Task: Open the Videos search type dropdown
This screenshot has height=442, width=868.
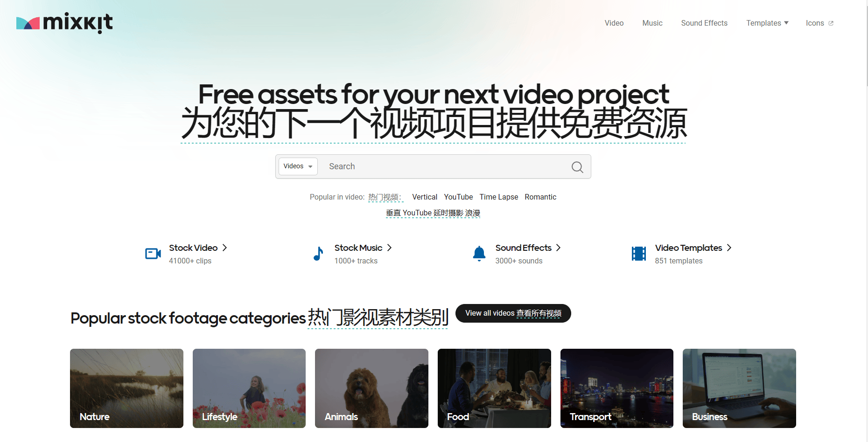Action: tap(298, 166)
